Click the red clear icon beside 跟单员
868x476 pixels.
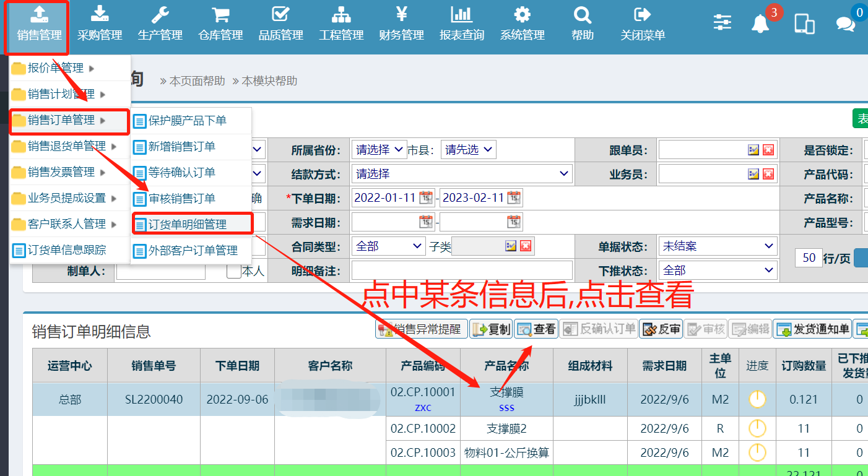click(768, 150)
